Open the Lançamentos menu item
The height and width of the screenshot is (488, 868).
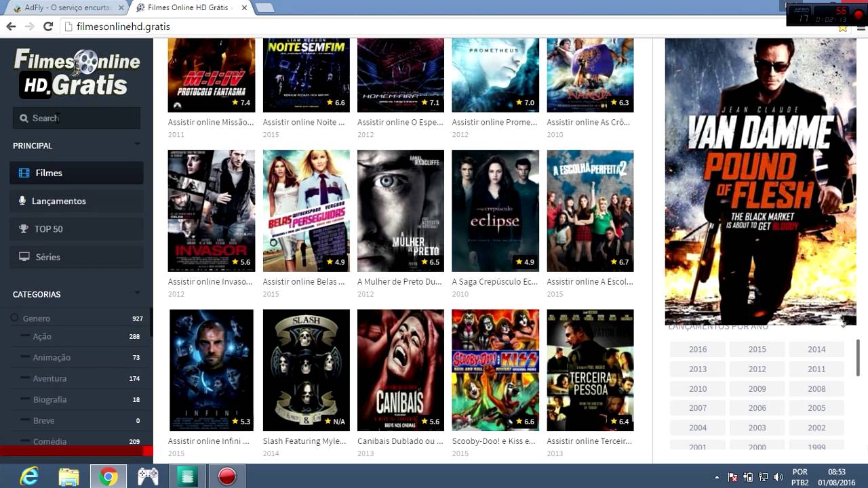77,201
